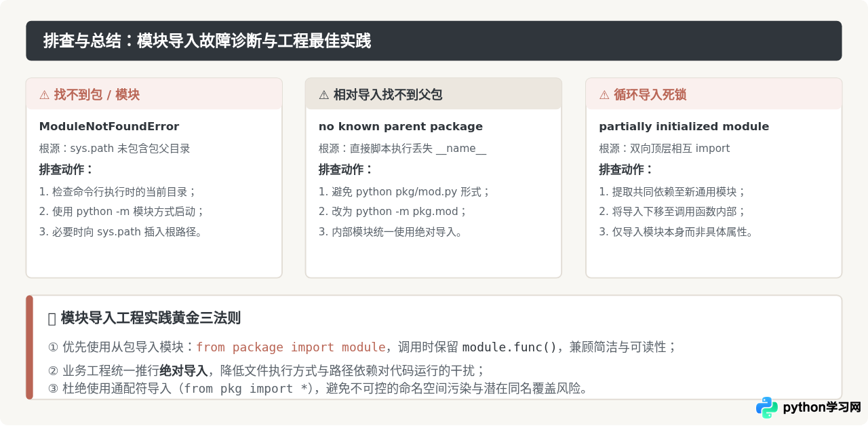
Task: Click the ModuleNotFoundError heading
Action: click(109, 126)
